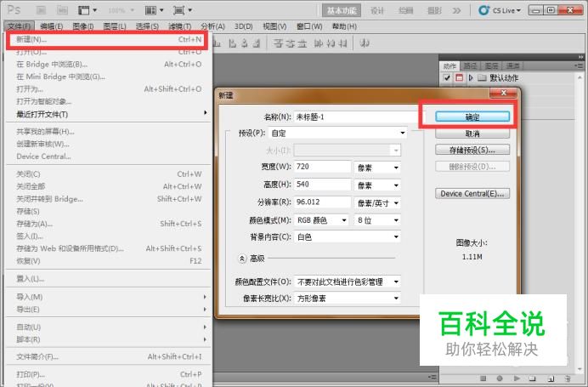
Task: Click the 确定 button in New dialog
Action: tap(472, 117)
